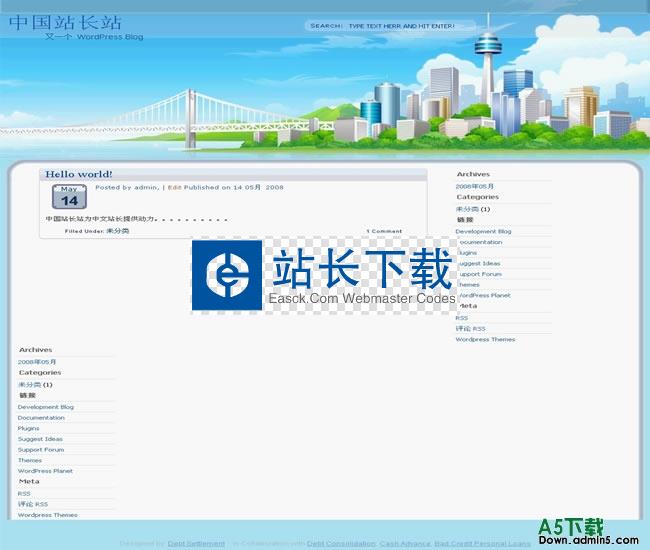Open the 中国站长站 site title link
Viewport: 650px width, 550px height.
tap(65, 21)
